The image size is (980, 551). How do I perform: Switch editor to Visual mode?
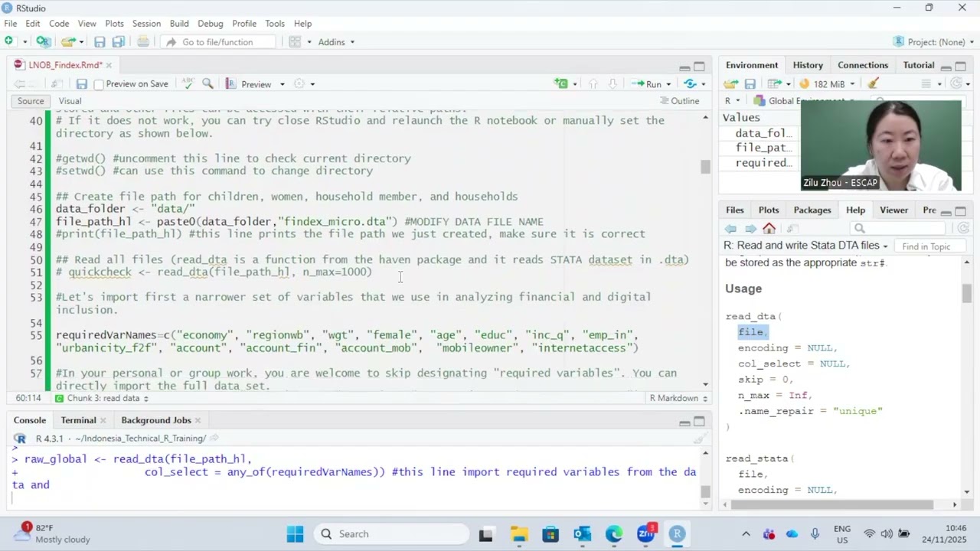tap(70, 101)
